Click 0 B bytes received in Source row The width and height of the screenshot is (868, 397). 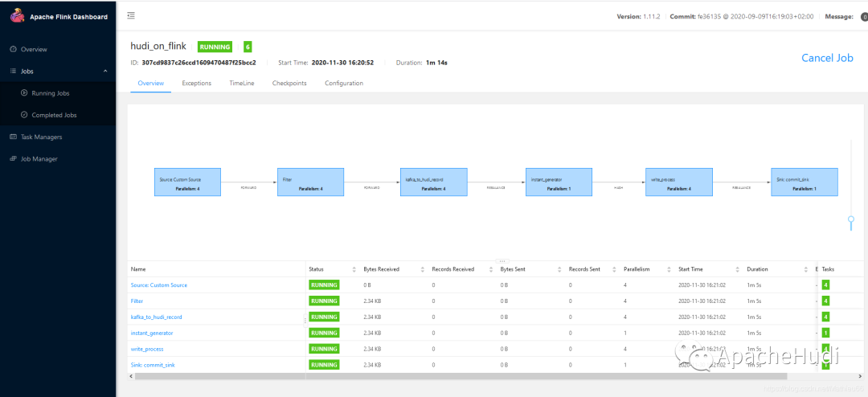368,285
